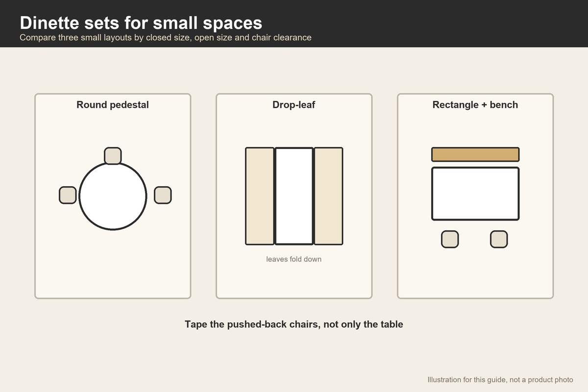Click the "Illustration for this guide" footnote
The height and width of the screenshot is (392, 588).
click(500, 380)
